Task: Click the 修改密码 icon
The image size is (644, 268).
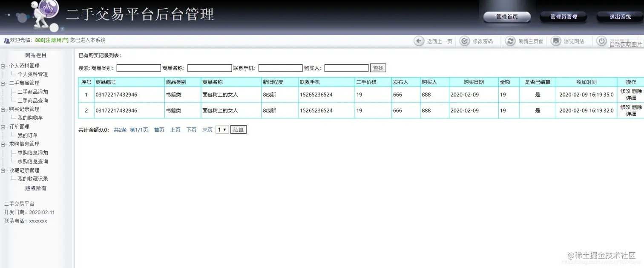Action: [x=465, y=41]
